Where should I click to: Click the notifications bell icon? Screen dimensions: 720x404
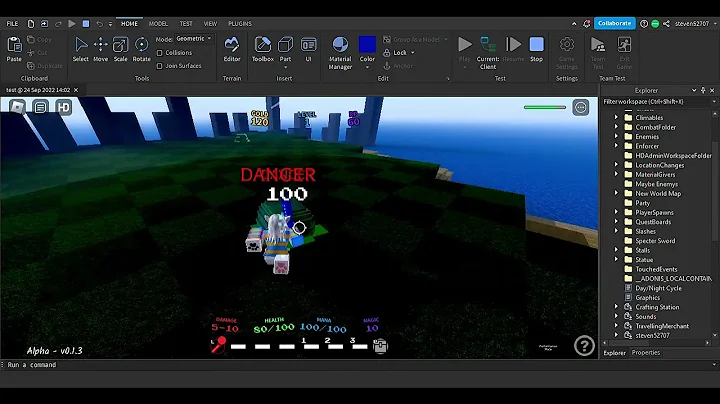(x=586, y=23)
